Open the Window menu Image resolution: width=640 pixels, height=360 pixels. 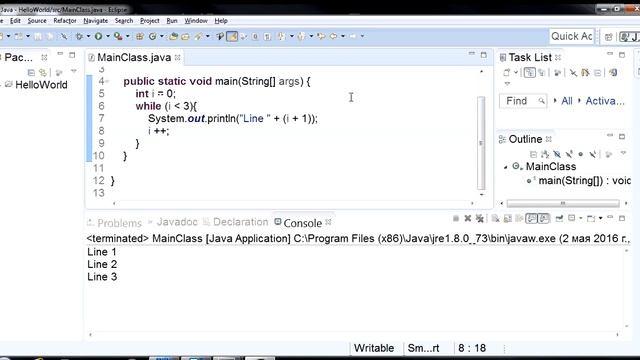196,21
